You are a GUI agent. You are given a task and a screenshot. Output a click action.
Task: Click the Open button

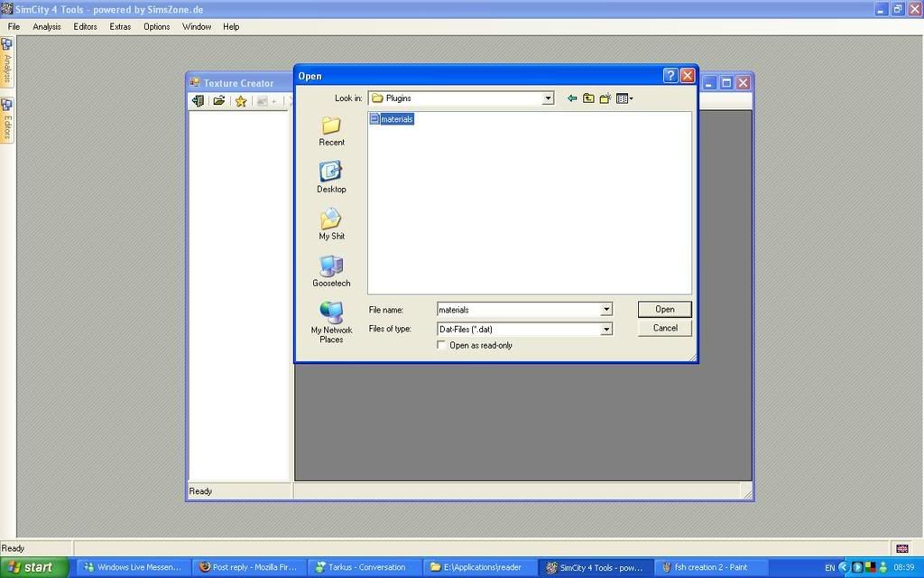665,309
